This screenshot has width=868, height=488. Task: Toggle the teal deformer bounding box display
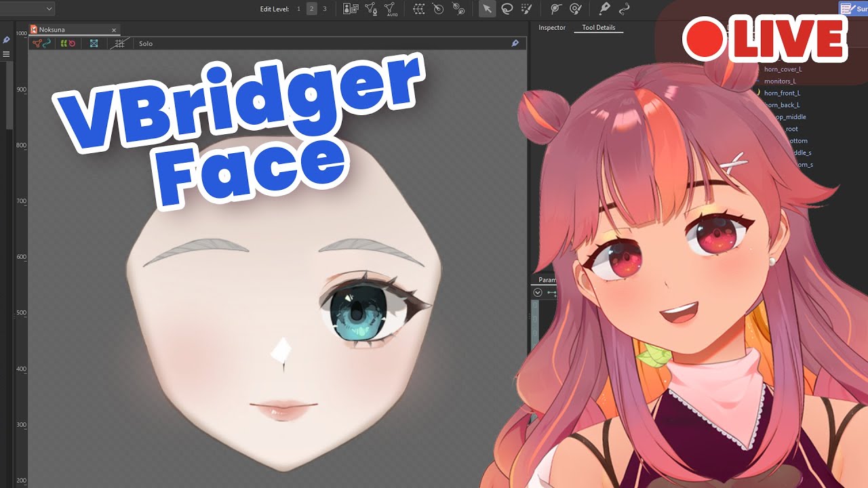(x=94, y=43)
